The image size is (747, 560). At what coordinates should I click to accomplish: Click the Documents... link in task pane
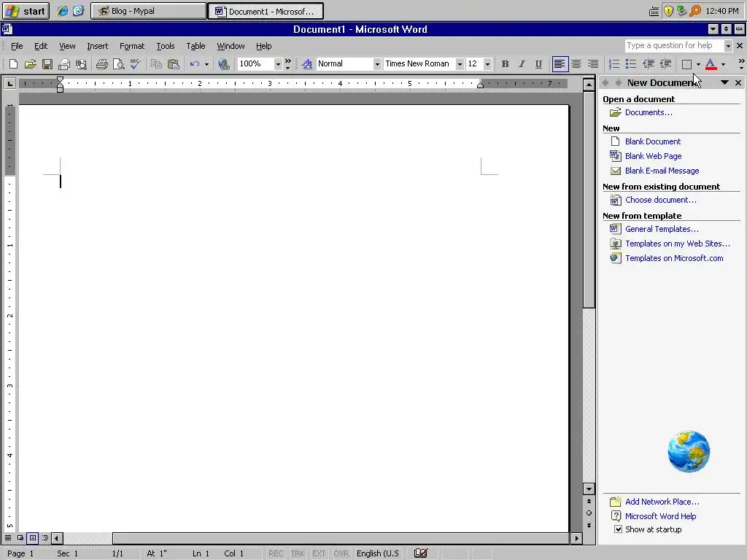[x=649, y=112]
